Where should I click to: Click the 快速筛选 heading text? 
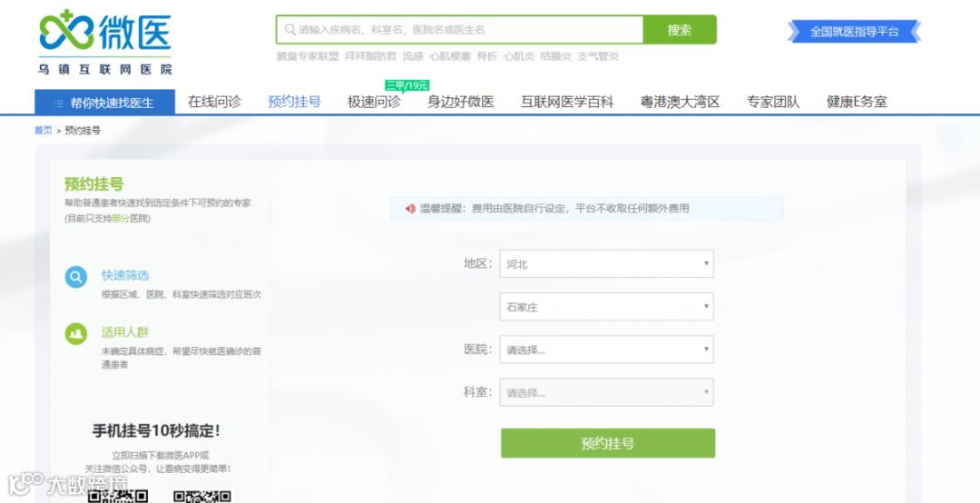pyautogui.click(x=125, y=275)
